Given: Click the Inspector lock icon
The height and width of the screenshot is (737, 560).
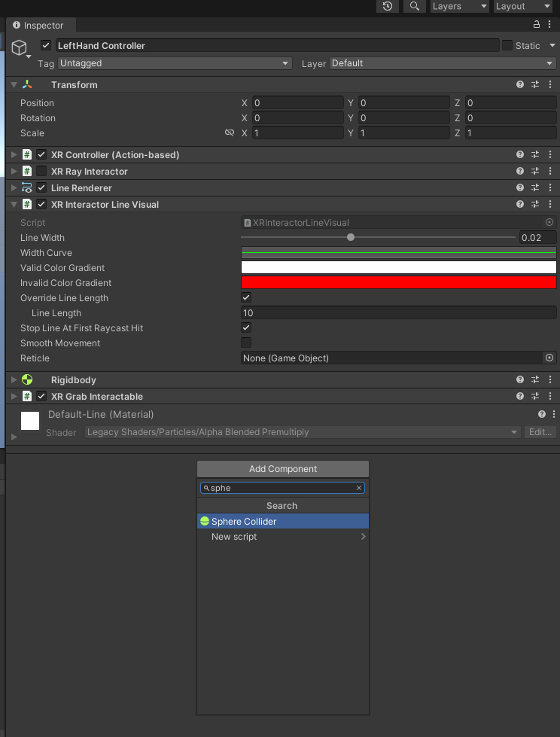Looking at the screenshot, I should tap(537, 25).
